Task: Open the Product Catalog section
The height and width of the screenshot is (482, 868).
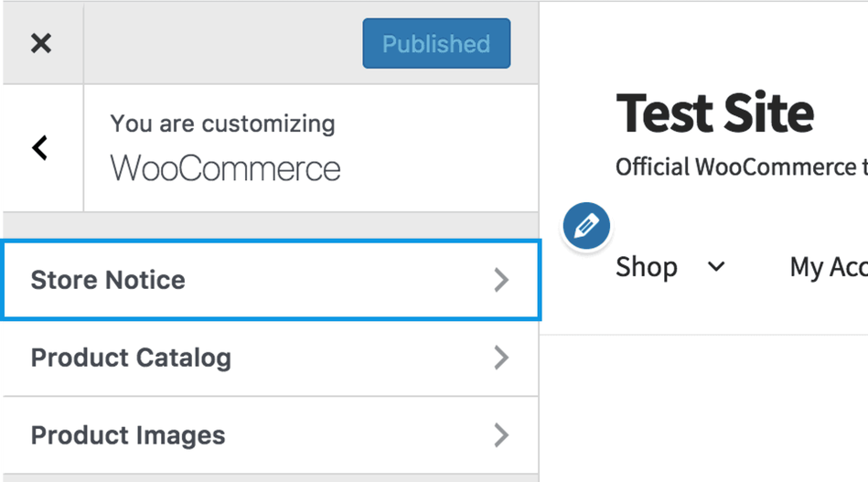Action: [x=270, y=358]
